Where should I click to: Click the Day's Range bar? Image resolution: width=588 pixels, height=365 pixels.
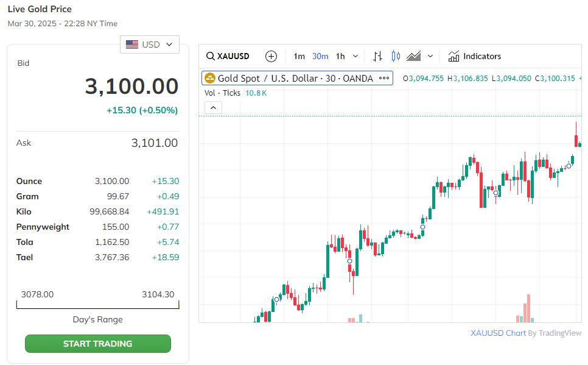pos(97,305)
